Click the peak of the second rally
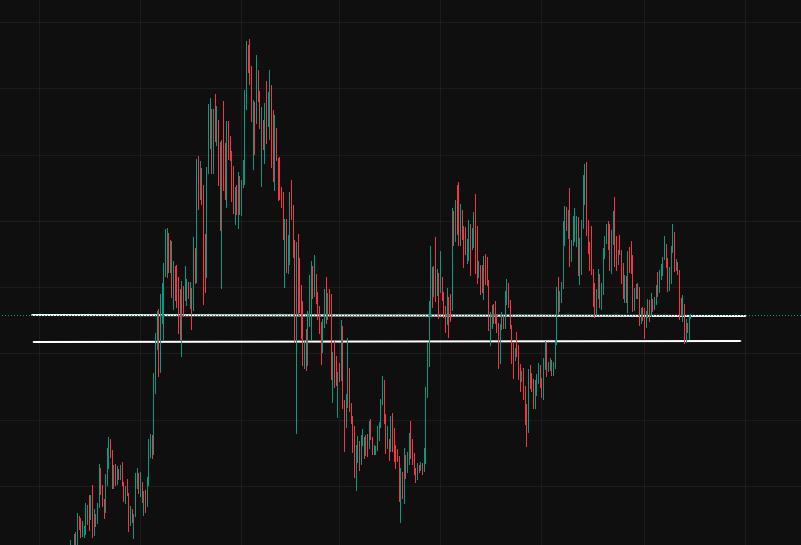This screenshot has height=545, width=801. [x=458, y=185]
